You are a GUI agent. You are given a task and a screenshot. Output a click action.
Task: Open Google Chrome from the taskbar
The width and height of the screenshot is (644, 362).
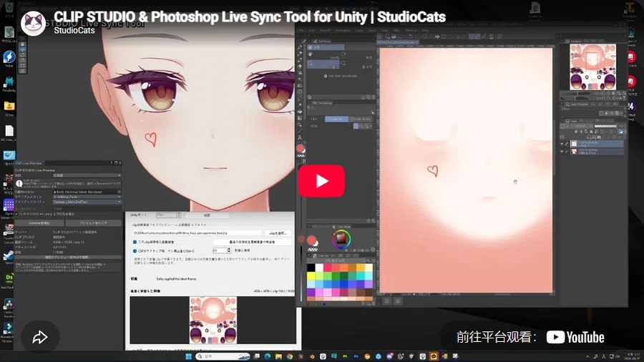290,356
